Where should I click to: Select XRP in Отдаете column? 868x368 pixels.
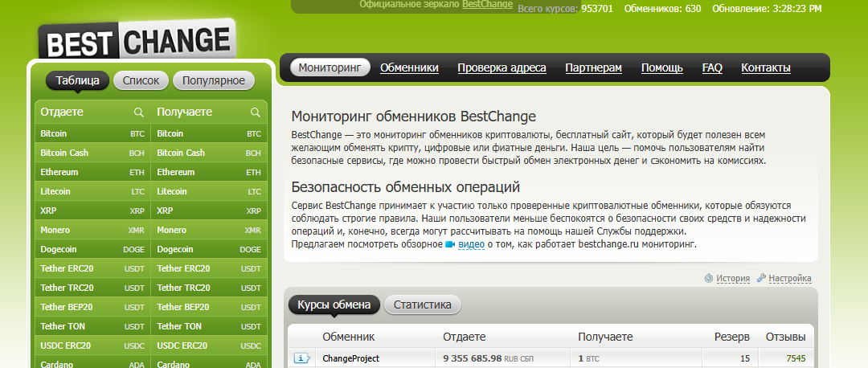pos(92,211)
